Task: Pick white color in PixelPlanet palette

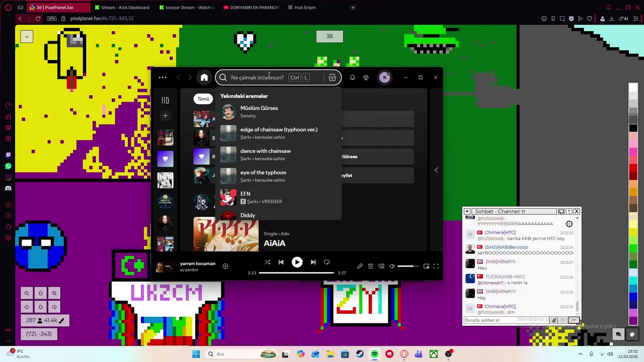Action: [633, 87]
